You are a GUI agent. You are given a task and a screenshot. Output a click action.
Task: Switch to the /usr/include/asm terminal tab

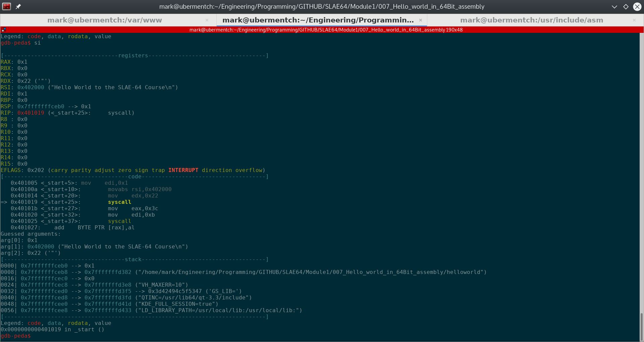532,20
